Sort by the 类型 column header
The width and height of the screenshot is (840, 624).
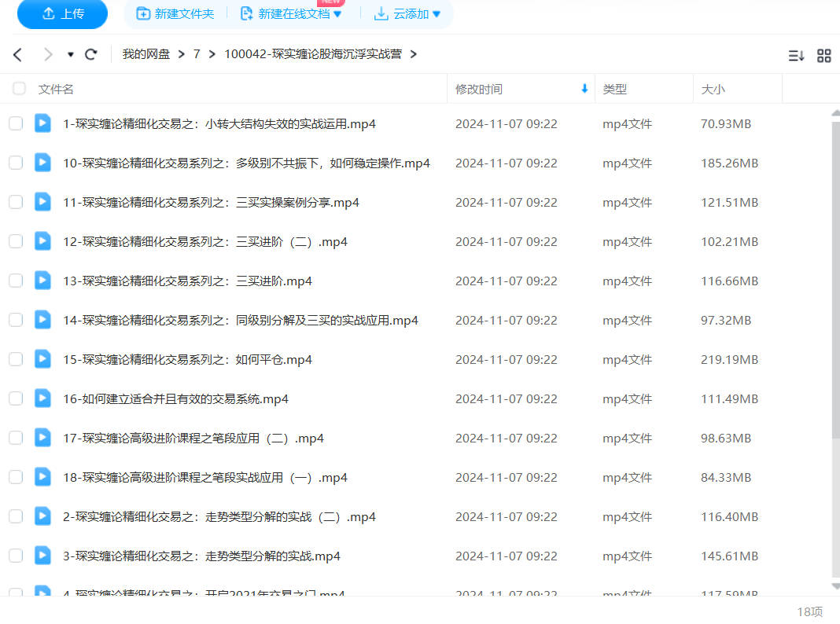pos(614,89)
